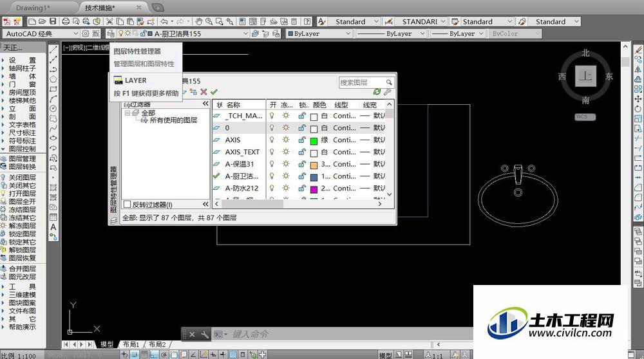Click the Undo arrow icon
644x359 pixels.
pos(164,21)
